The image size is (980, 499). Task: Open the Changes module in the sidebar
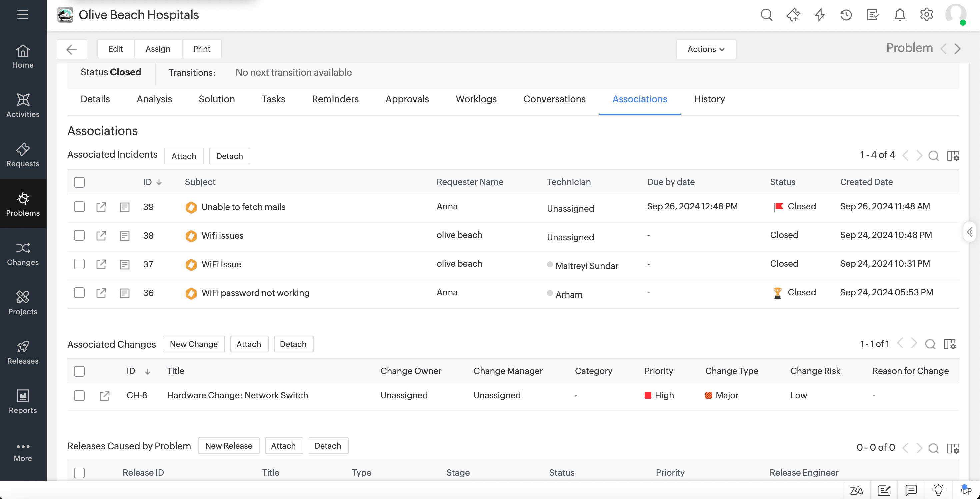tap(23, 254)
